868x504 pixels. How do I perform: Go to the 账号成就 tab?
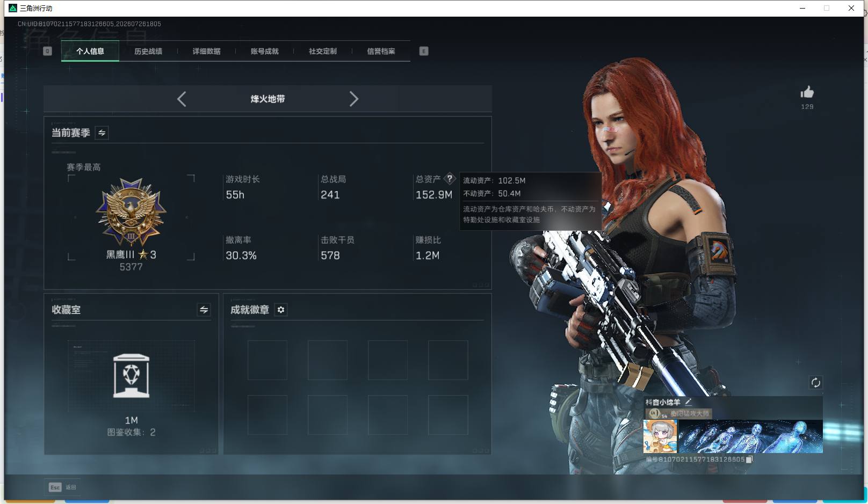tap(265, 52)
